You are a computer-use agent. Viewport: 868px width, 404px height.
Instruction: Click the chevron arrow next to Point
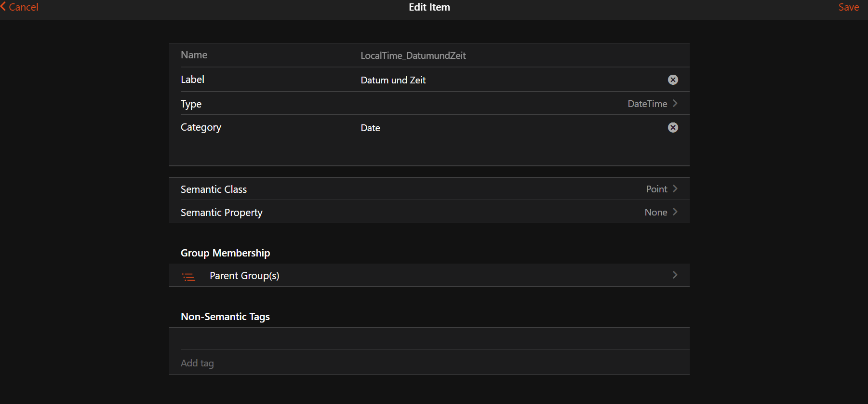[675, 189]
